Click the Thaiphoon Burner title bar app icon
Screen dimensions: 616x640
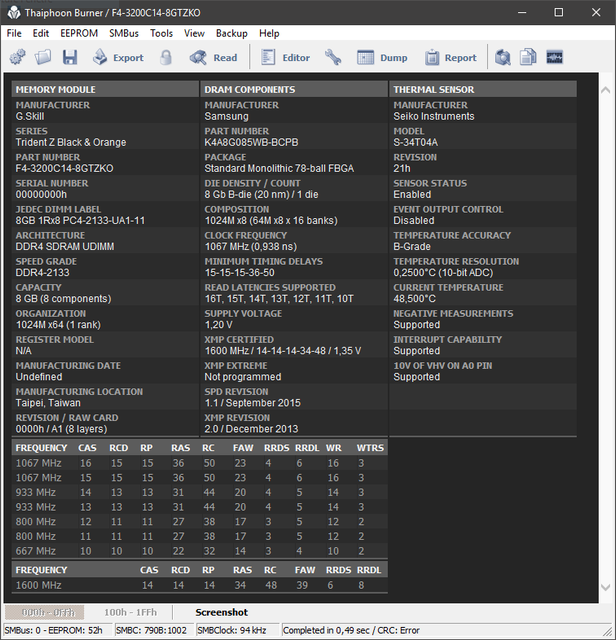(13, 13)
